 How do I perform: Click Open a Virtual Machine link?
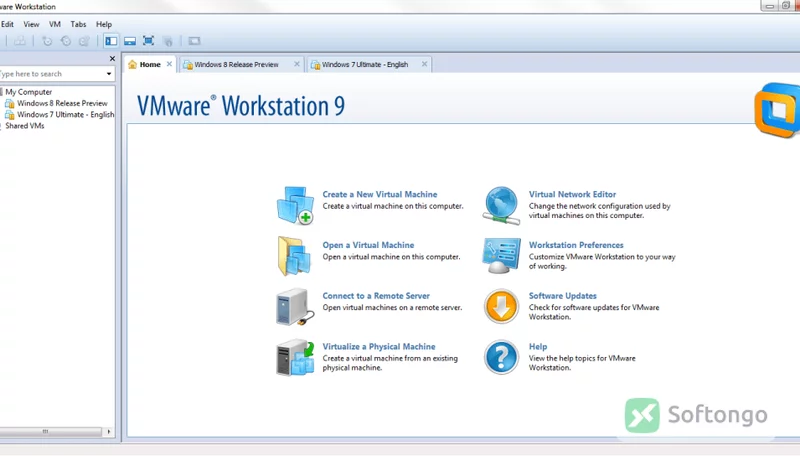click(x=368, y=245)
